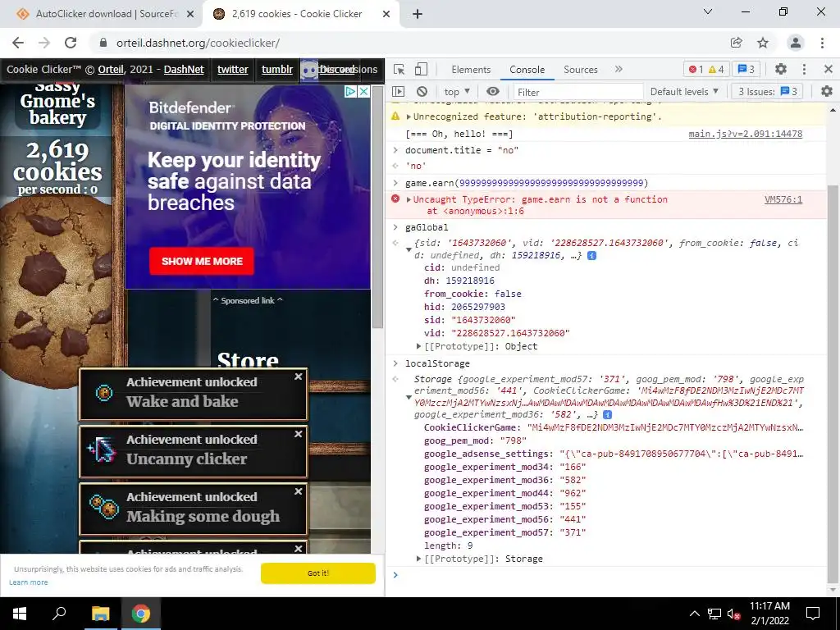The image size is (840, 630).
Task: Collapse the localStorage Storage output
Action: 409,398
